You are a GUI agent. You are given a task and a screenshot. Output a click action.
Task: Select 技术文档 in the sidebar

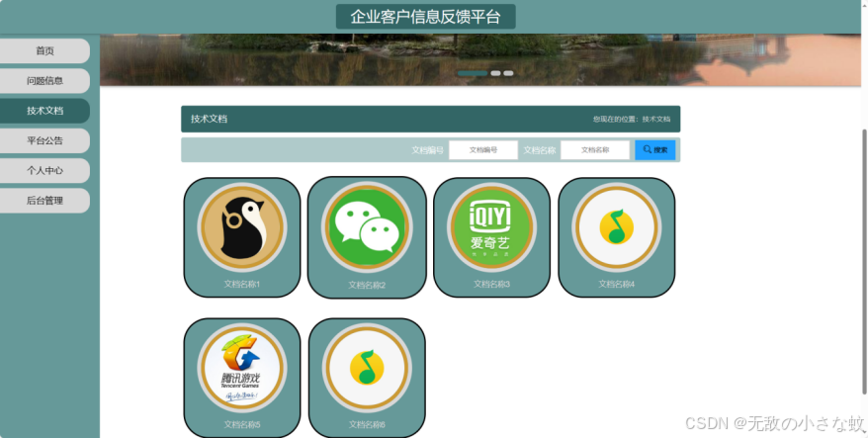point(44,111)
